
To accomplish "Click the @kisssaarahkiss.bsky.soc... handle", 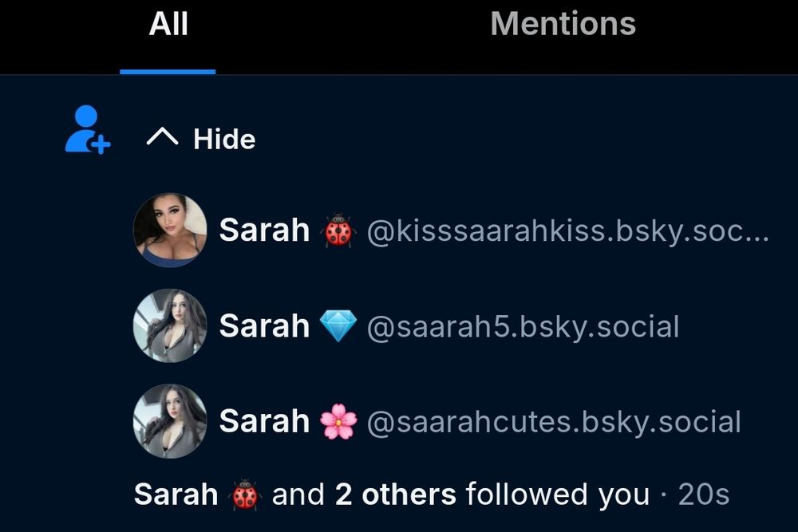I will (x=567, y=231).
